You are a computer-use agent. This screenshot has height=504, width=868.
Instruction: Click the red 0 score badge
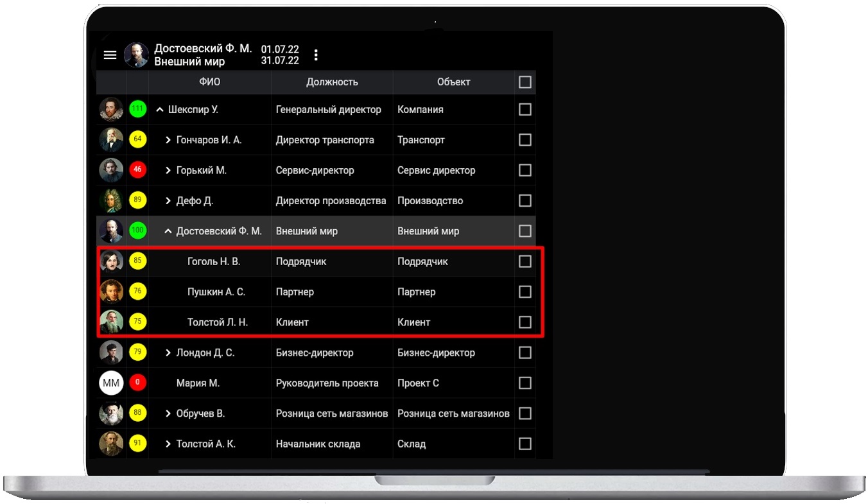pos(137,383)
